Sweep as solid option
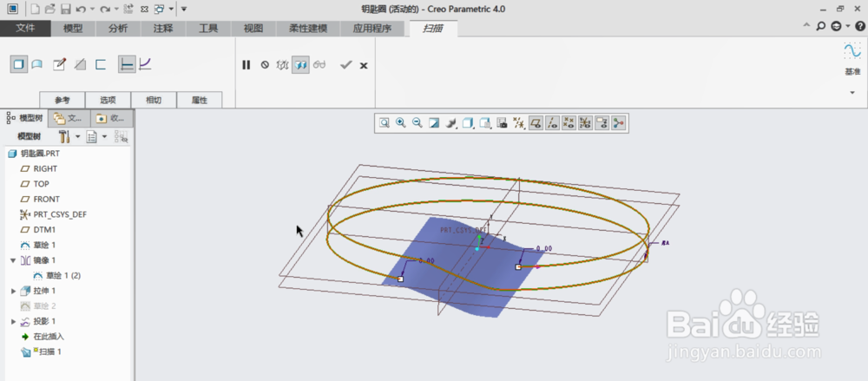Viewport: 868px width, 381px height. pos(19,65)
